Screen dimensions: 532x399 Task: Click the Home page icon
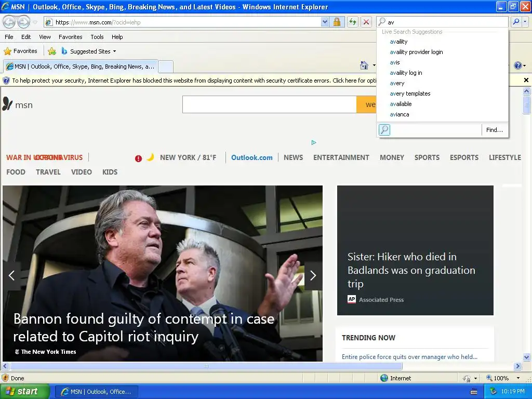(364, 65)
